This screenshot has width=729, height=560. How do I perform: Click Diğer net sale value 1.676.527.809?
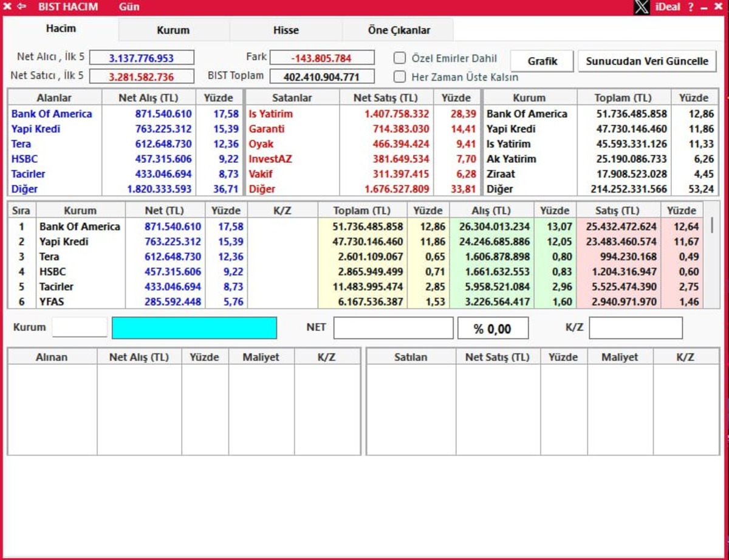pos(397,189)
